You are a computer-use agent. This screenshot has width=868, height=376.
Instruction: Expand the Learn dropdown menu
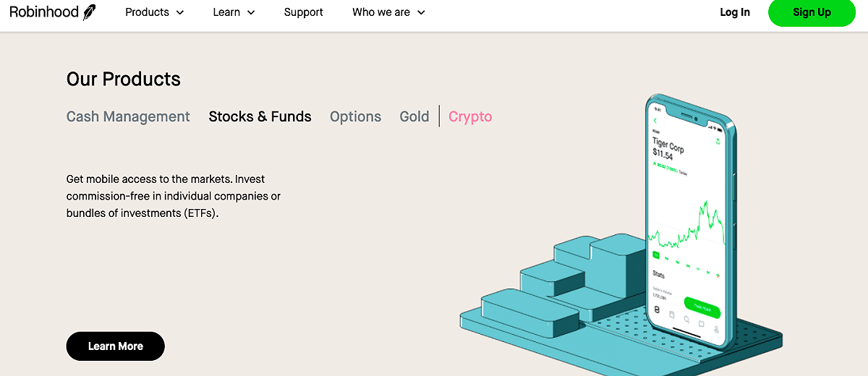pyautogui.click(x=234, y=12)
